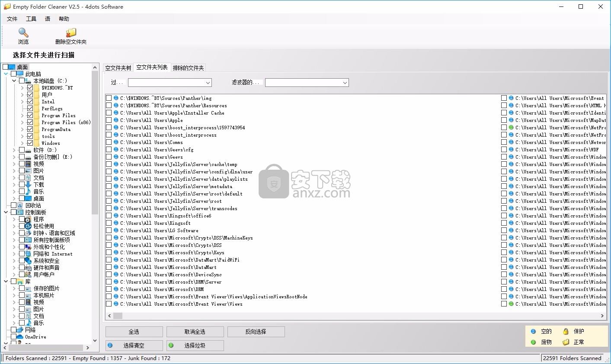Expand the 软件 (D:) drive node
Viewport: 611px width, 364px height.
[x=14, y=150]
